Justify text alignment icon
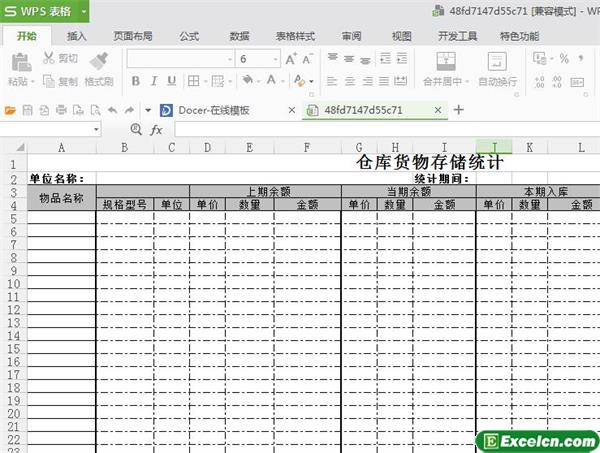Screen dimensions: 600x453 [384, 81]
